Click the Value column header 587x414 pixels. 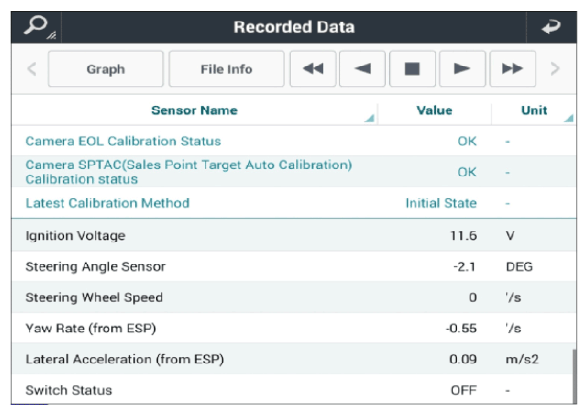[x=434, y=110]
